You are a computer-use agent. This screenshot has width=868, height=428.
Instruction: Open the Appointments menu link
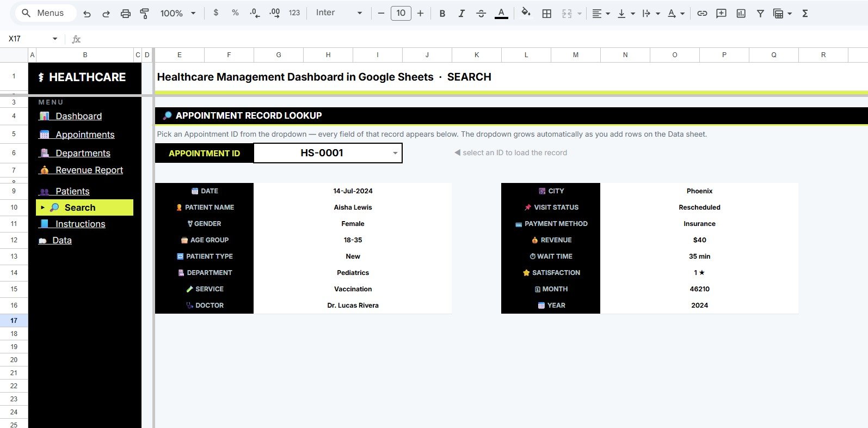pos(85,134)
